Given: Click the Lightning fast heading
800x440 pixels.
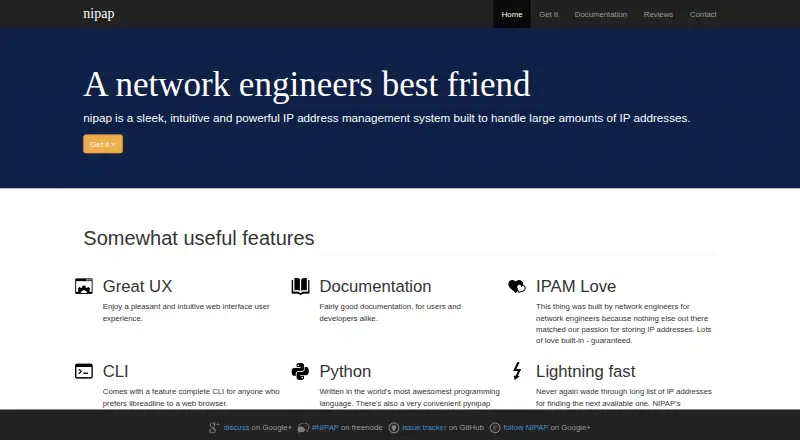Looking at the screenshot, I should [x=585, y=371].
